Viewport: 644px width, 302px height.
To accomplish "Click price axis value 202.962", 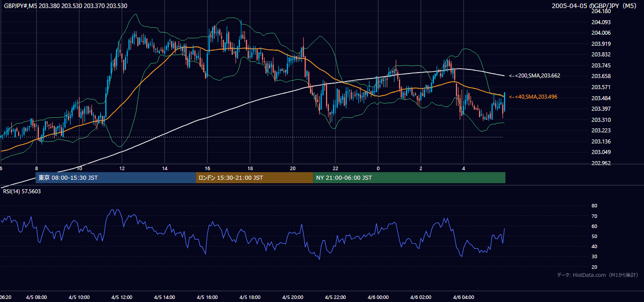I will (x=601, y=163).
